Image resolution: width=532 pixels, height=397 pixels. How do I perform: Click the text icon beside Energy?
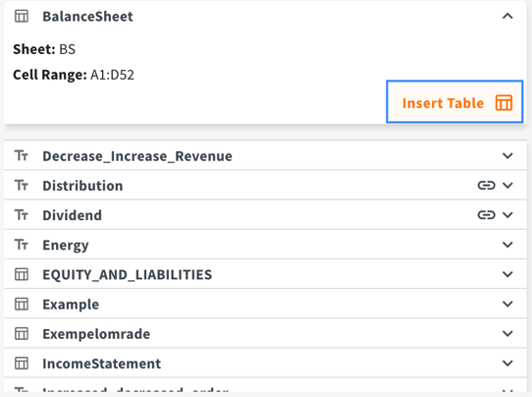22,245
